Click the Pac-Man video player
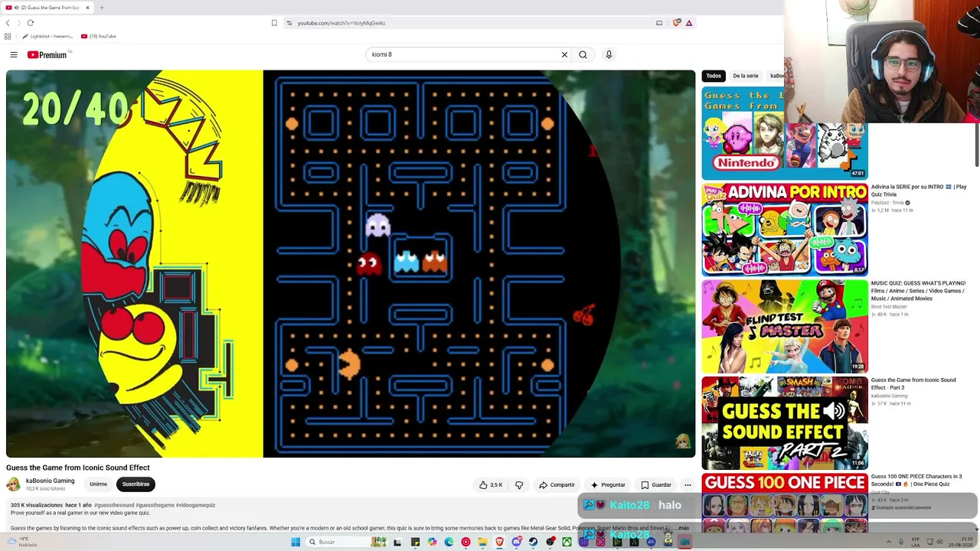Viewport: 980px width, 551px height. click(x=351, y=264)
